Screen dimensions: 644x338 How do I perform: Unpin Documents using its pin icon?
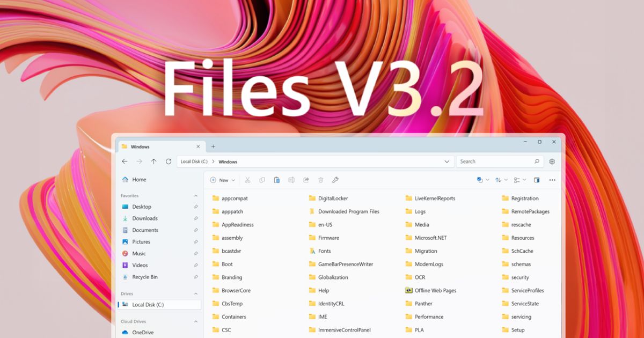click(196, 230)
